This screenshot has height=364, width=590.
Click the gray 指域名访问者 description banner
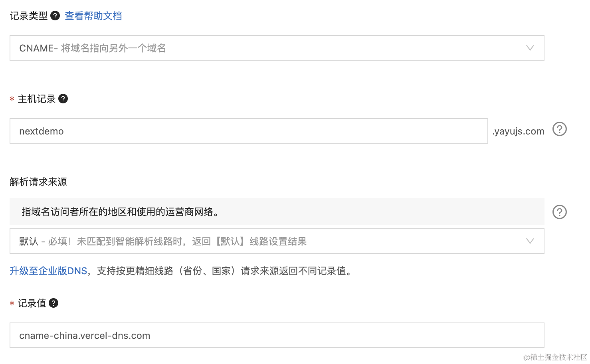(x=276, y=212)
